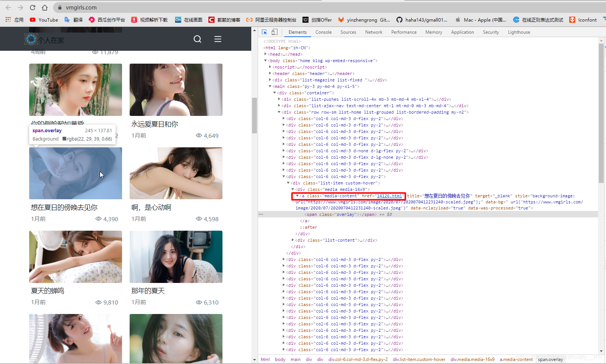Open the Lighthouse tab
This screenshot has height=364, width=606.
[519, 32]
